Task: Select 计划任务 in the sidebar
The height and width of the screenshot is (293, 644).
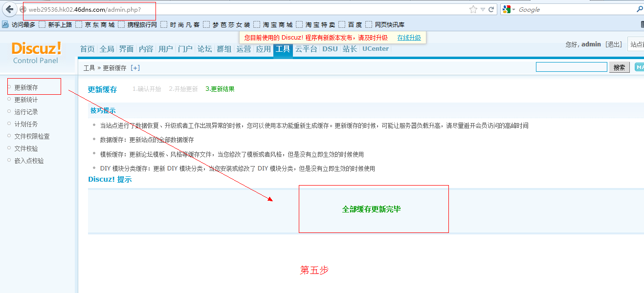Action: (x=26, y=125)
